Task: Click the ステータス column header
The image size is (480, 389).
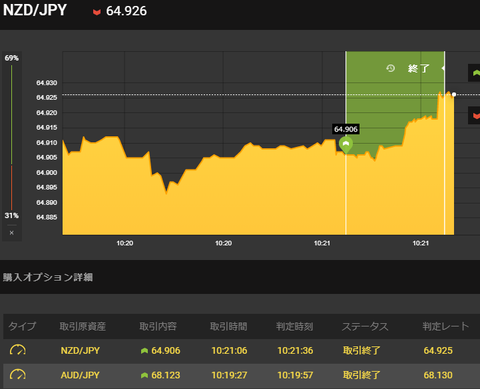Action: pyautogui.click(x=365, y=326)
